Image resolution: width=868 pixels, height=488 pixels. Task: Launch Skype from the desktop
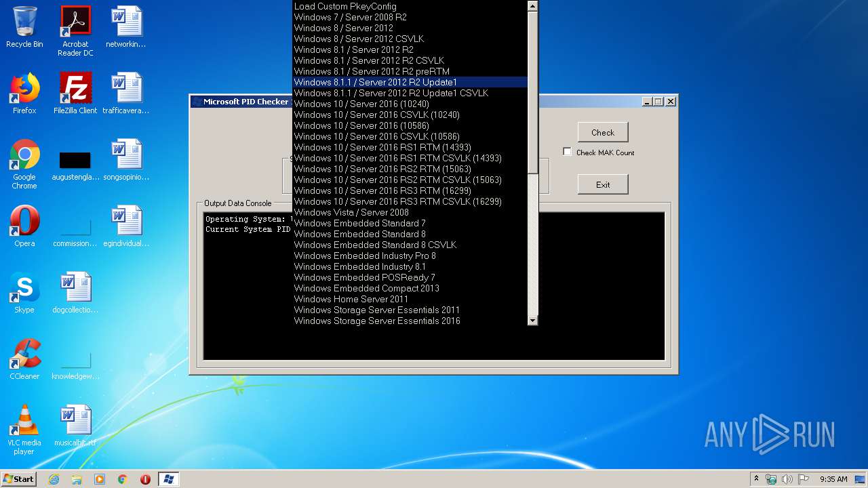point(24,293)
